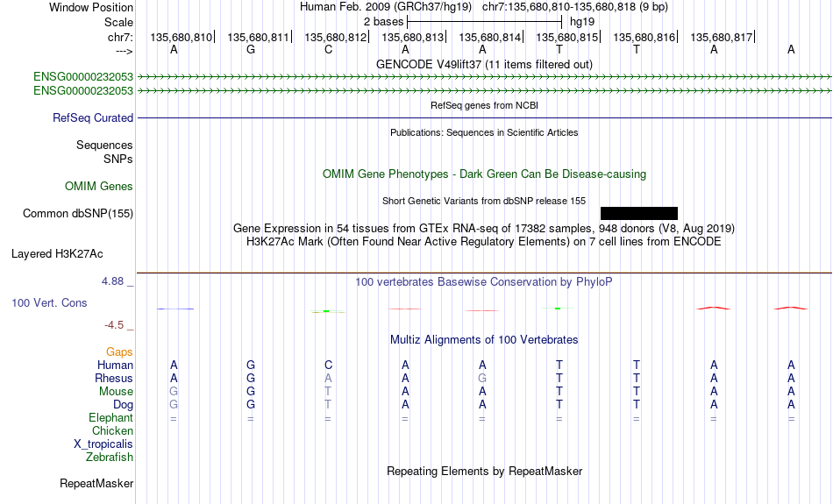Click the RefSeq genes from NCBI title

coord(485,105)
